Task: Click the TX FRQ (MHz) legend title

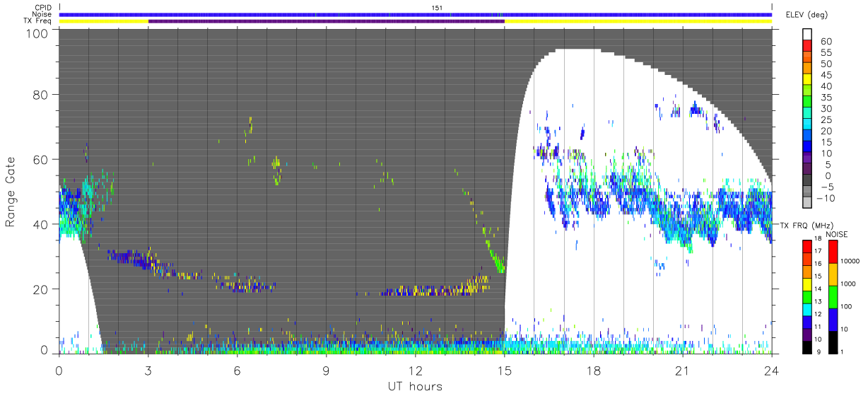Action: click(x=807, y=225)
